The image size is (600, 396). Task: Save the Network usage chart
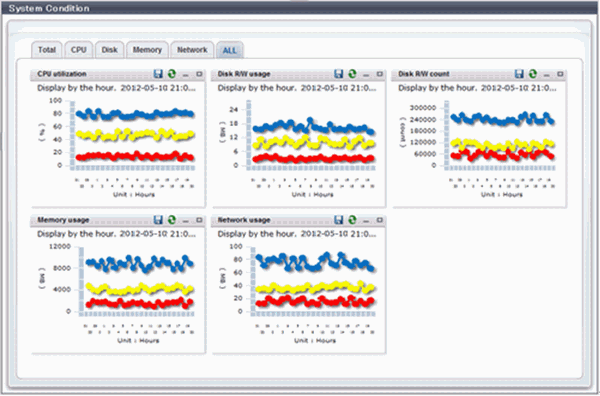338,220
